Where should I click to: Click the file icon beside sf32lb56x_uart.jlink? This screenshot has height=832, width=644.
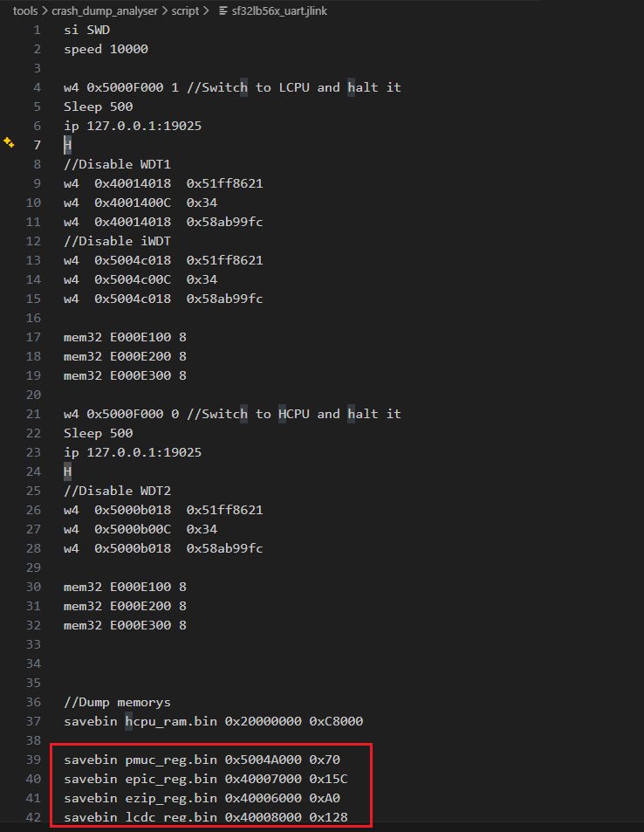224,11
